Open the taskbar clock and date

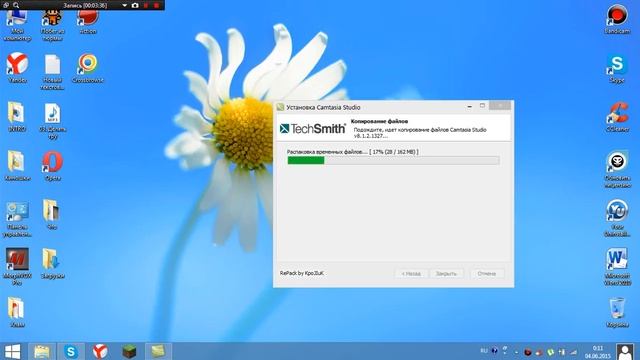(598, 352)
